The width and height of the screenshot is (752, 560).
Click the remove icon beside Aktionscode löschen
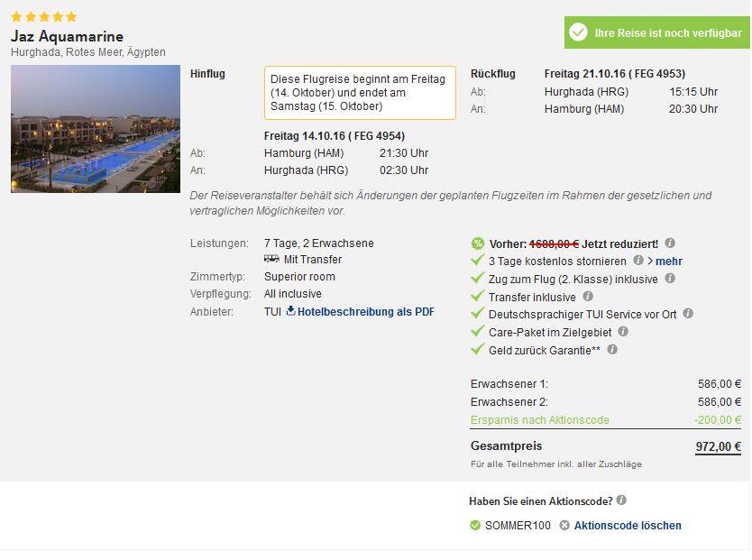pos(564,526)
